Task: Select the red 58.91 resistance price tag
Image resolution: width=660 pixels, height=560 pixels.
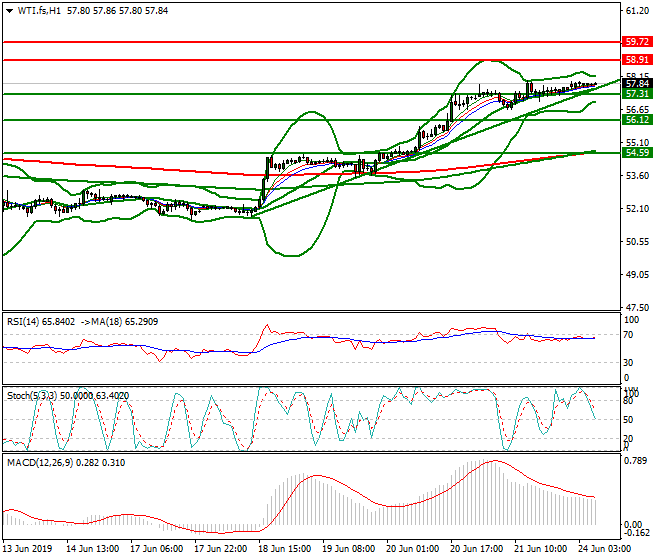Action: click(636, 60)
